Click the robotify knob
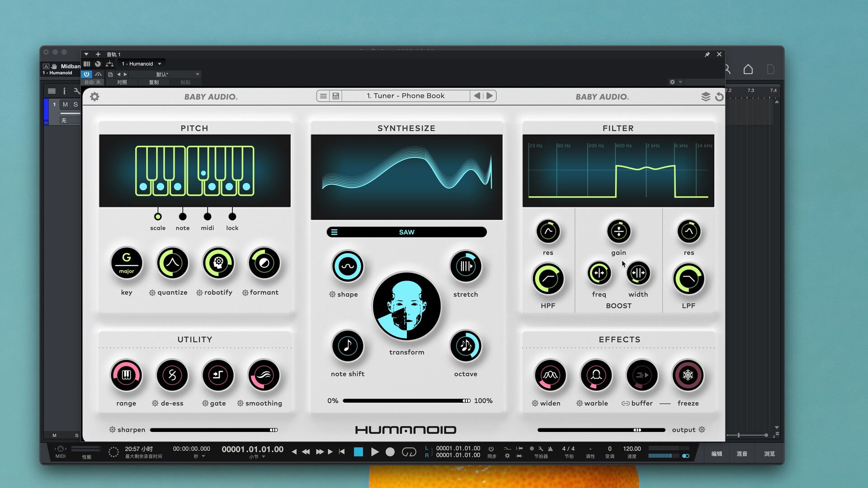This screenshot has width=868, height=488. [218, 263]
